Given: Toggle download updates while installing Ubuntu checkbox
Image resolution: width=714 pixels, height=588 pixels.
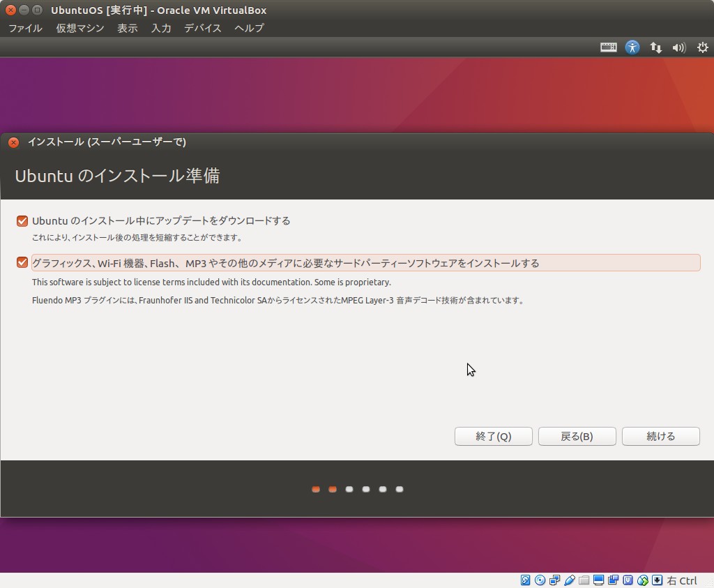Looking at the screenshot, I should [x=22, y=221].
